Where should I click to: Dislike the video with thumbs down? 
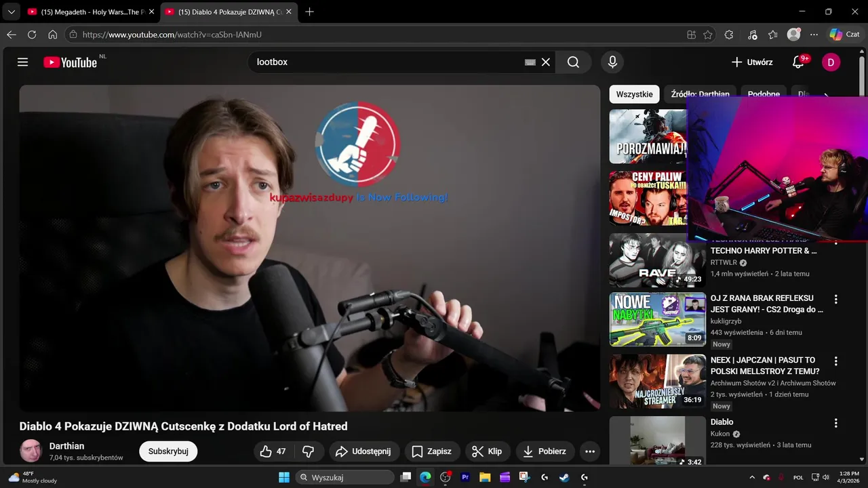tap(309, 451)
